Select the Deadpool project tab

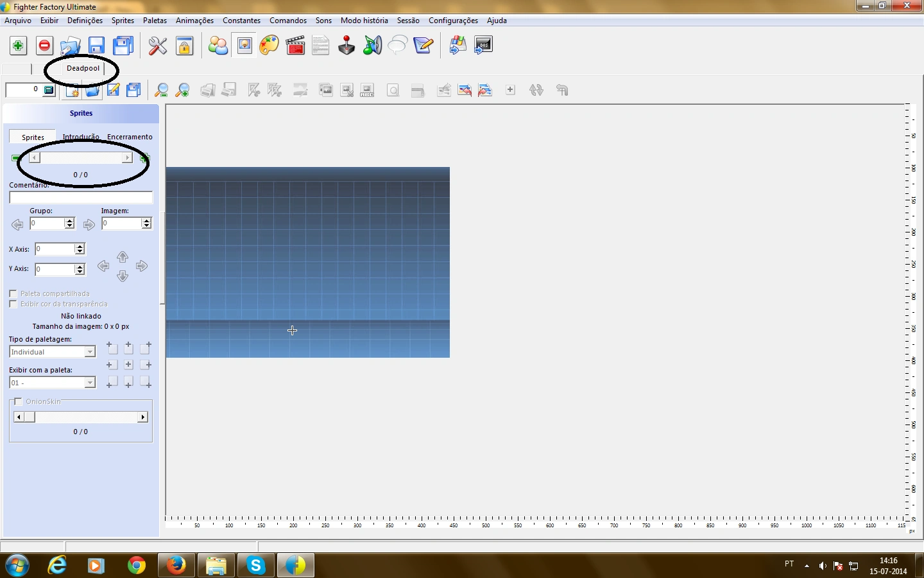(82, 68)
